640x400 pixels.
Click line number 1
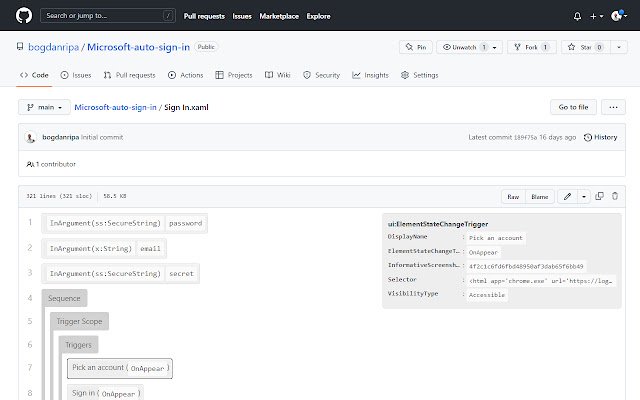point(30,222)
